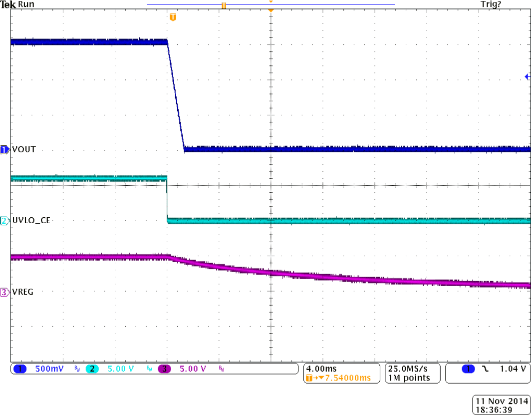The image size is (532, 416).
Task: Open the sample rate box showing 25.0MS/s
Action: 408,368
